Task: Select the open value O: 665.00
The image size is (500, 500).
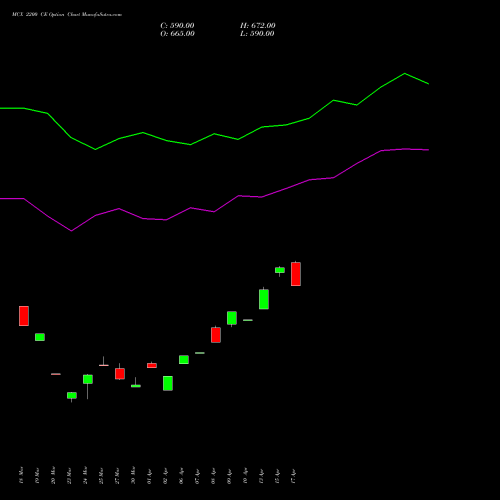Action: click(x=177, y=34)
